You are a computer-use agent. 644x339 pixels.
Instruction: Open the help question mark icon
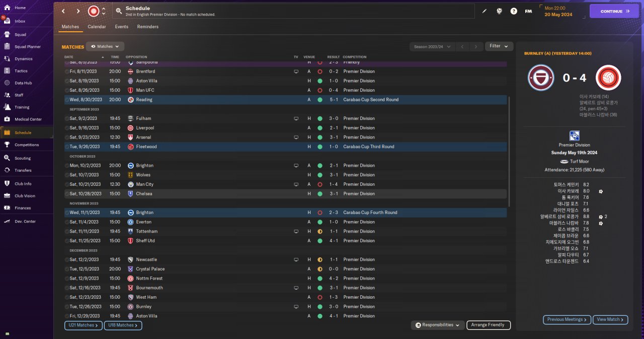pos(514,11)
